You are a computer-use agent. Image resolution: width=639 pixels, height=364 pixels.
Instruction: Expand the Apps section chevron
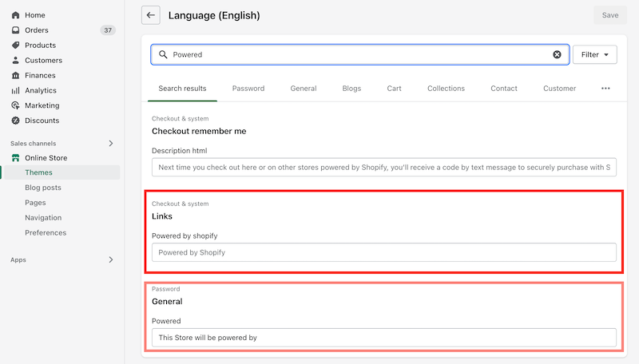[110, 259]
